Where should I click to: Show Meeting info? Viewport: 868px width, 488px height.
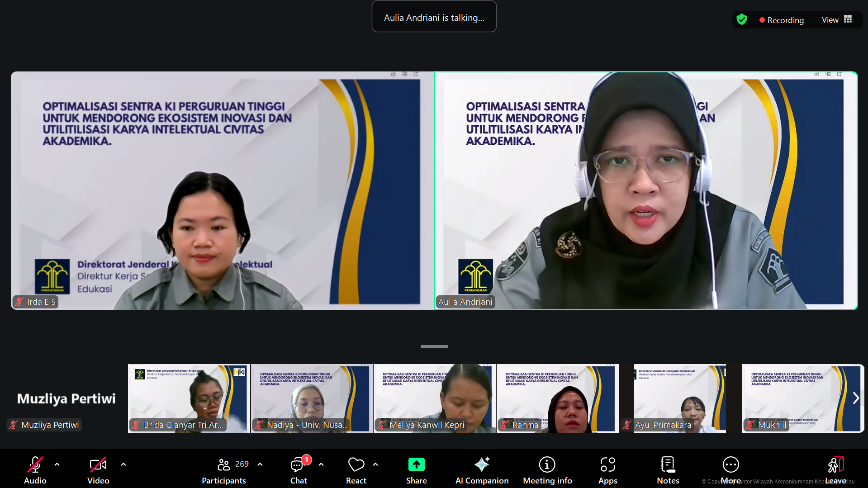coord(547,470)
